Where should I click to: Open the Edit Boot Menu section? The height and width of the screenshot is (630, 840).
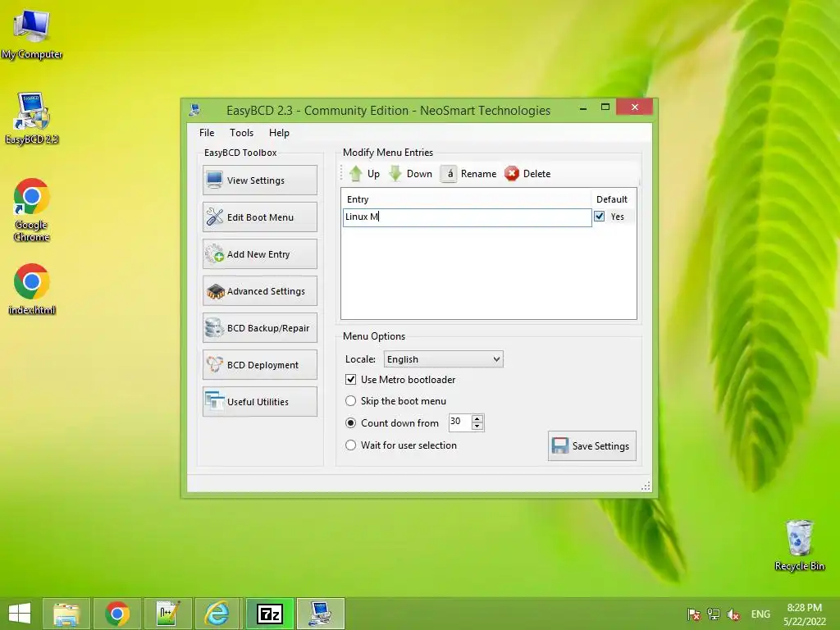260,217
